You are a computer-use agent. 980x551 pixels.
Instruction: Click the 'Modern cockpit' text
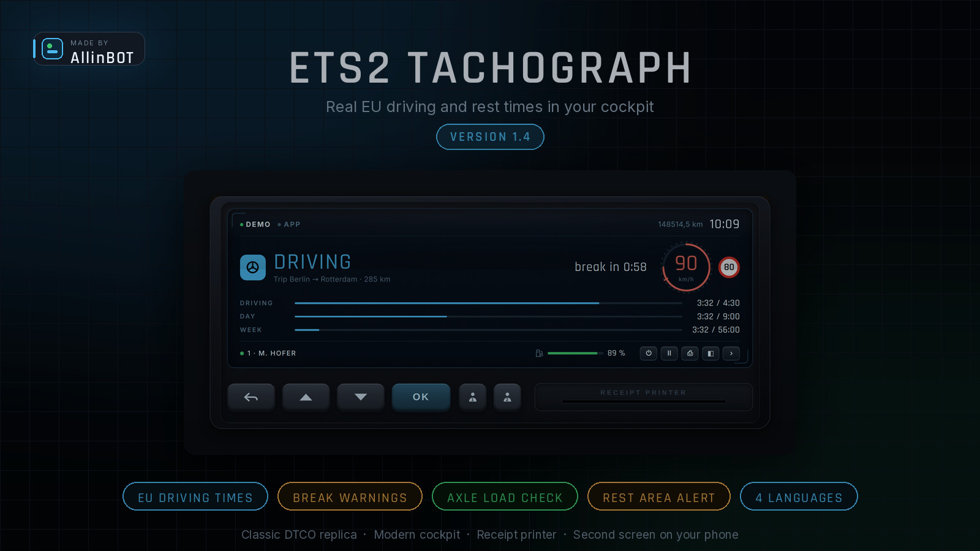[417, 534]
